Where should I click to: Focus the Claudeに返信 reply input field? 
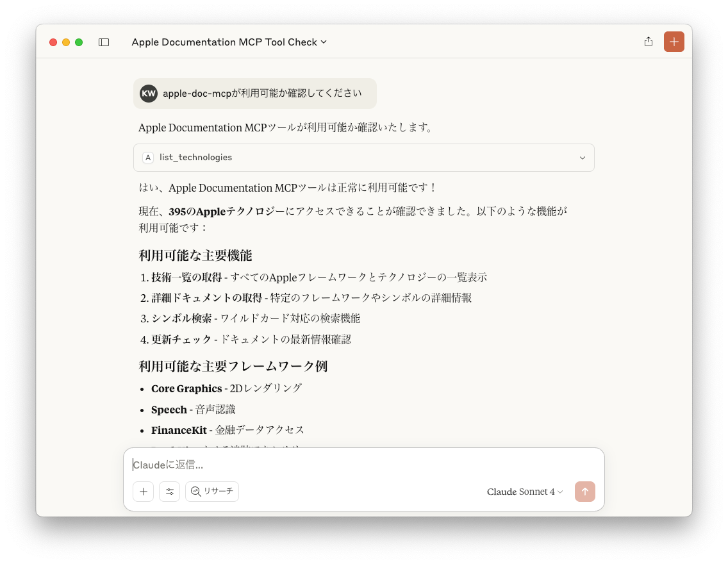(x=363, y=465)
